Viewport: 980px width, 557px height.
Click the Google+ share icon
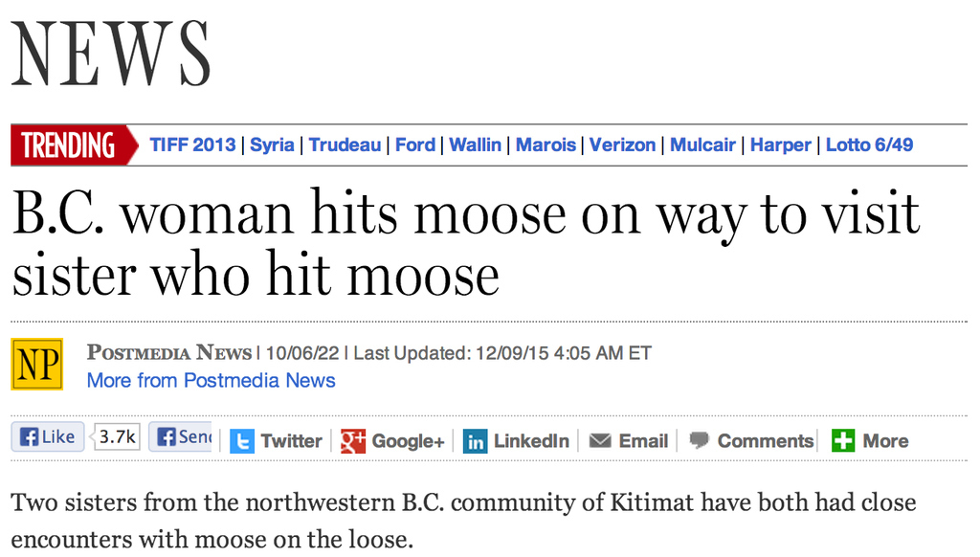point(353,441)
